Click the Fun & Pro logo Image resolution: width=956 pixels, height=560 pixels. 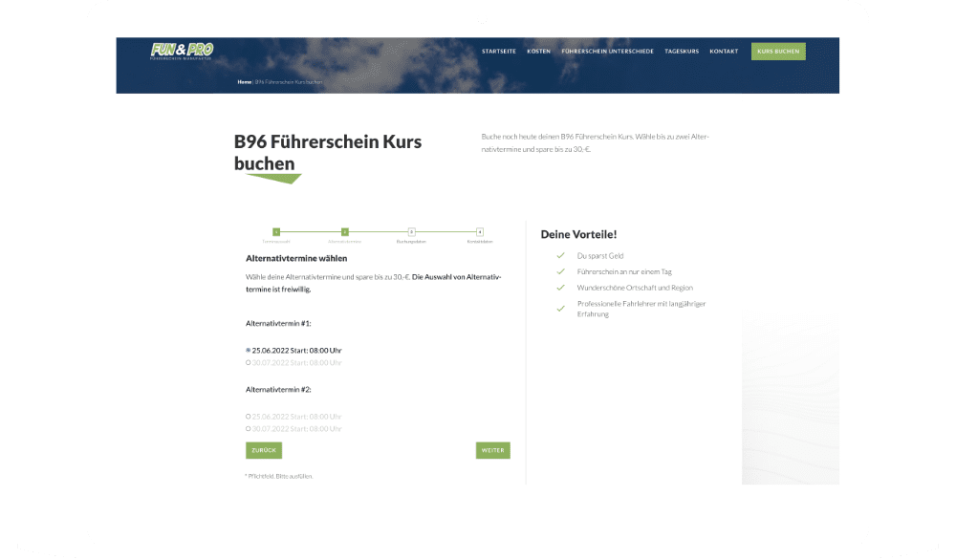(182, 51)
